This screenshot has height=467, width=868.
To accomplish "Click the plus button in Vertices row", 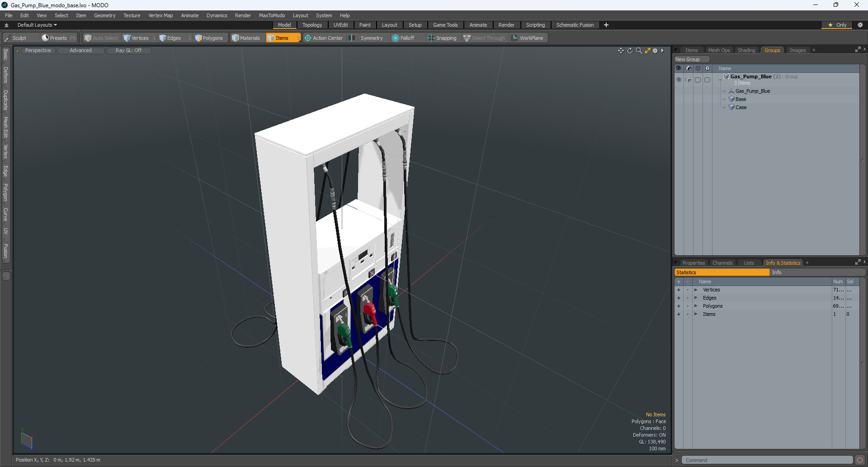I will (x=679, y=290).
